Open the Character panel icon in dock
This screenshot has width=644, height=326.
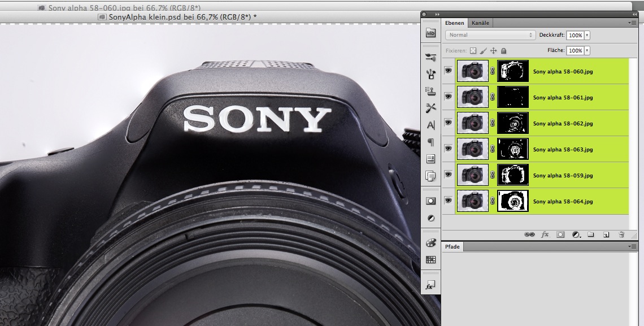430,125
